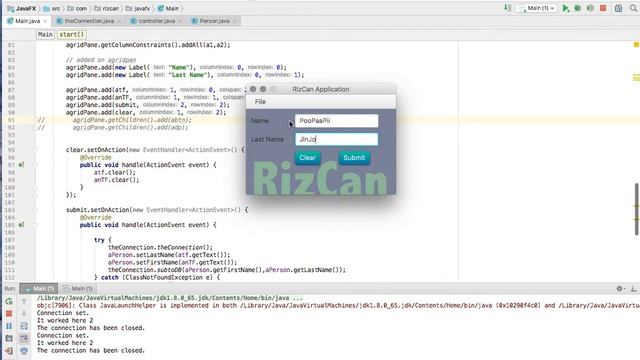Click the objc[7906] error line in console

point(338,306)
